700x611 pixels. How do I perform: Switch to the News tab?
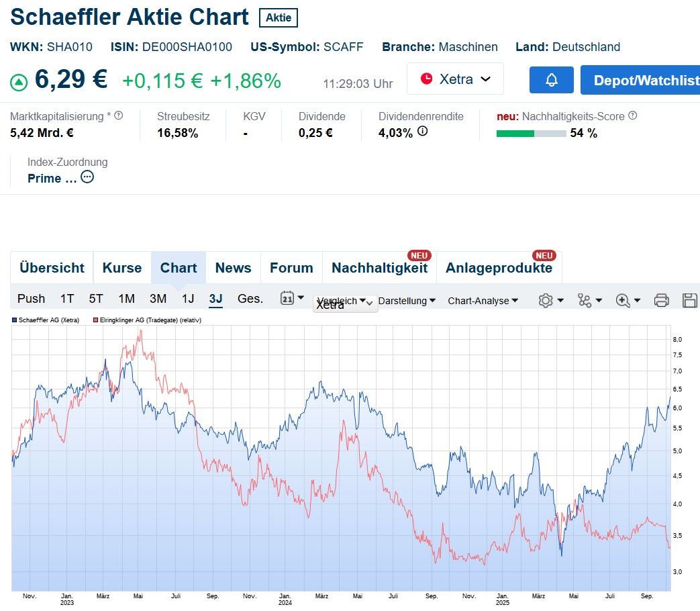pos(233,268)
